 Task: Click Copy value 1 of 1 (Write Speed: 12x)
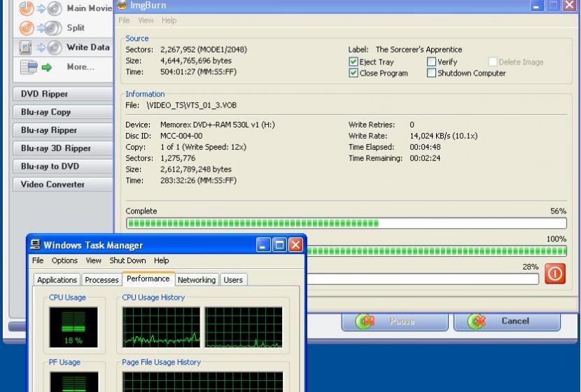(x=203, y=147)
